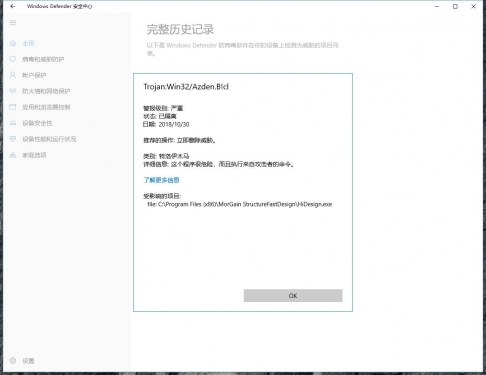Click the family options people icon

point(13,155)
